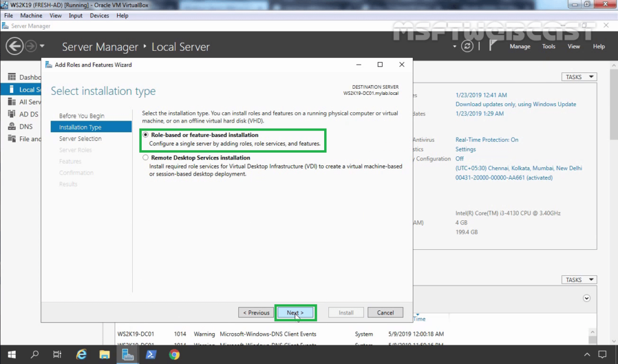This screenshot has height=364, width=618.
Task: Open taskbar search magnifier
Action: coord(34,354)
